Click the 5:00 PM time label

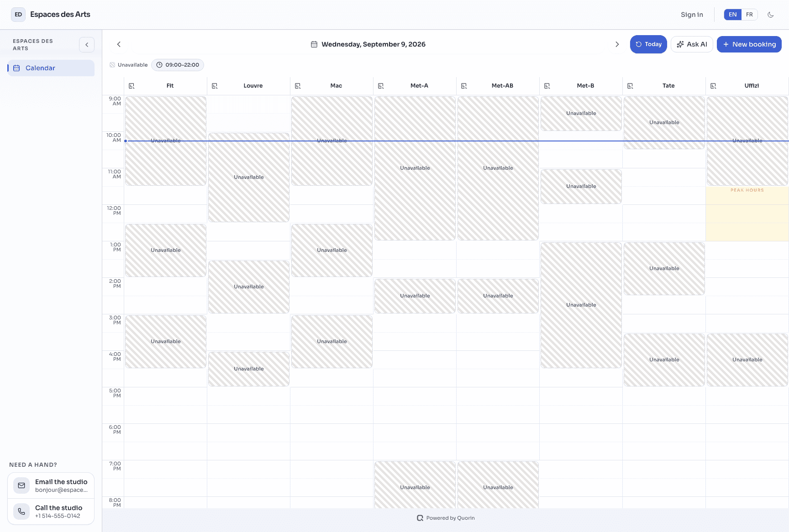pos(115,393)
